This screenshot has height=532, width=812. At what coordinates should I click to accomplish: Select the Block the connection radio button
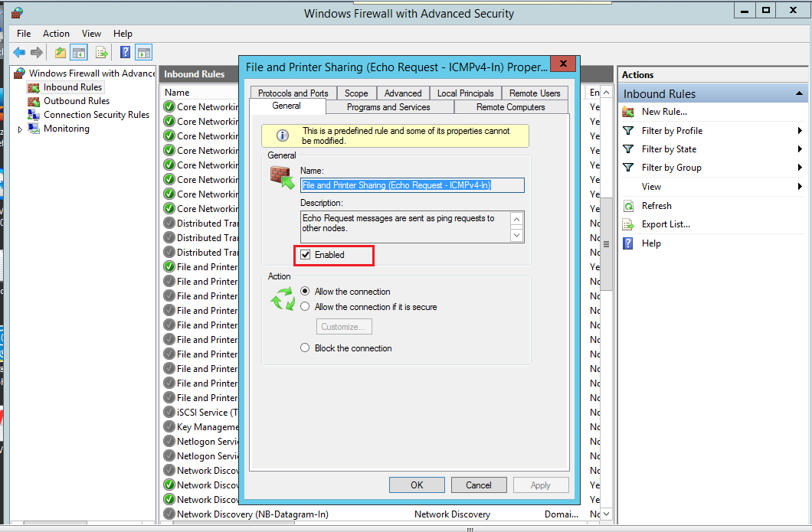click(x=305, y=348)
